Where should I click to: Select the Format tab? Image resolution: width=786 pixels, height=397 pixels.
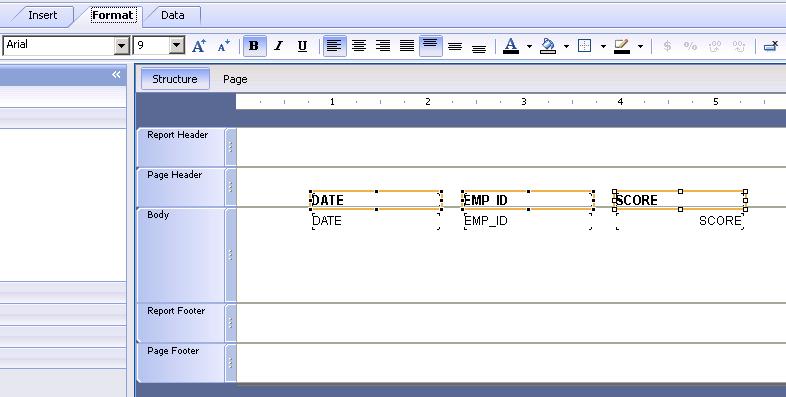click(x=113, y=16)
